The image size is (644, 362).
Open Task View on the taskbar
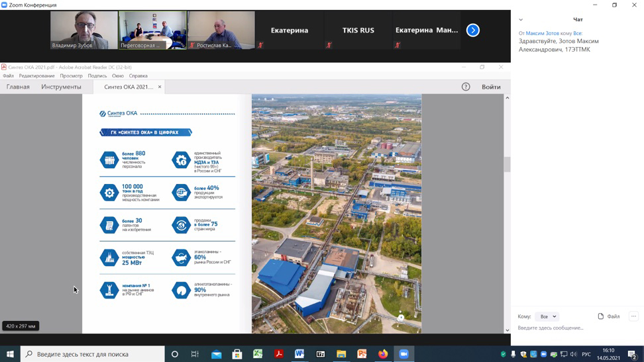195,354
